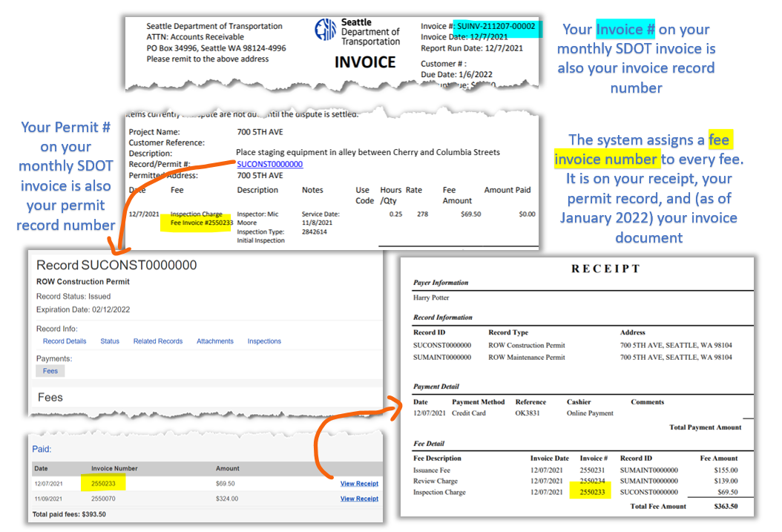This screenshot has height=532, width=782.
Task: Click the Record SUCONST0000000 heading
Action: click(x=116, y=265)
